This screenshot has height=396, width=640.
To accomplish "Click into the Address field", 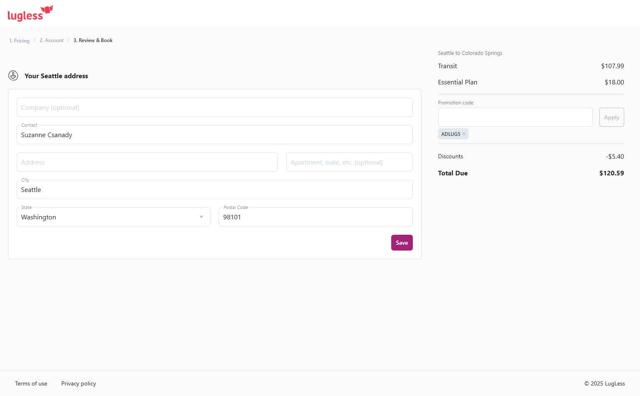I will (x=147, y=162).
